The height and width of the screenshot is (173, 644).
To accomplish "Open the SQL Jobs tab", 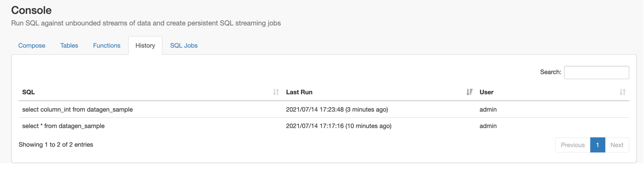I will click(184, 45).
